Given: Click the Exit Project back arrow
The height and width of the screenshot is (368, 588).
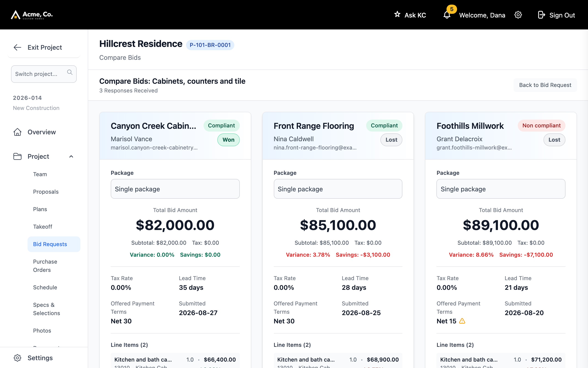Looking at the screenshot, I should [17, 47].
